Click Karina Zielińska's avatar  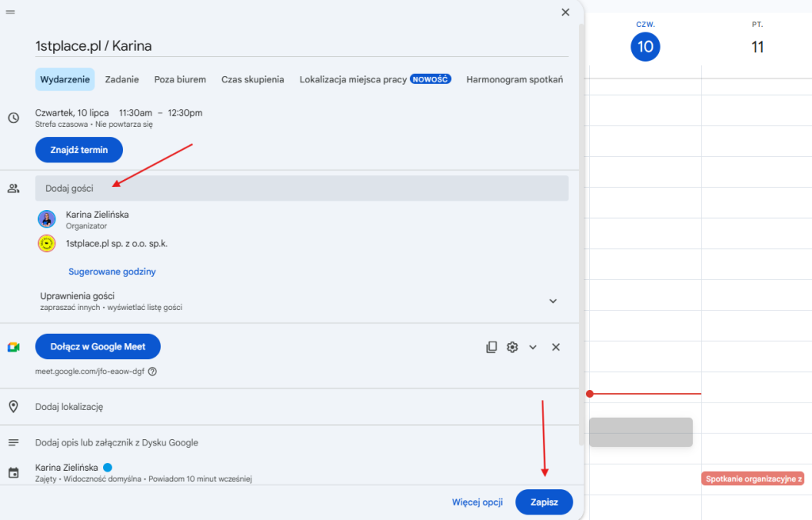[x=47, y=219]
